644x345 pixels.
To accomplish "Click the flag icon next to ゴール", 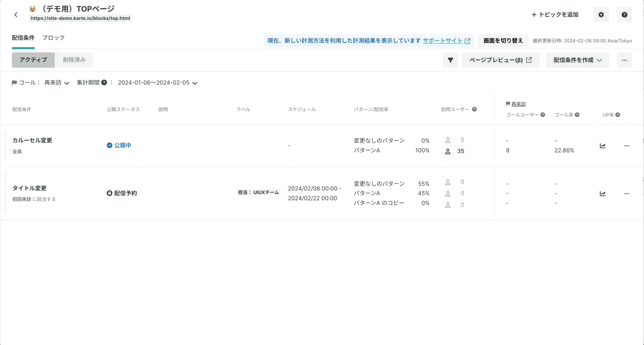I will [x=14, y=83].
